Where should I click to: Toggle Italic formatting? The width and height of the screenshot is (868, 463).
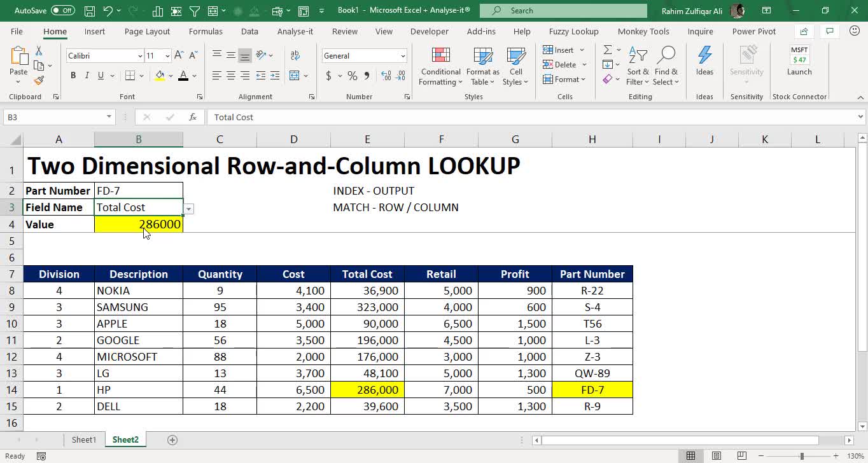point(87,76)
